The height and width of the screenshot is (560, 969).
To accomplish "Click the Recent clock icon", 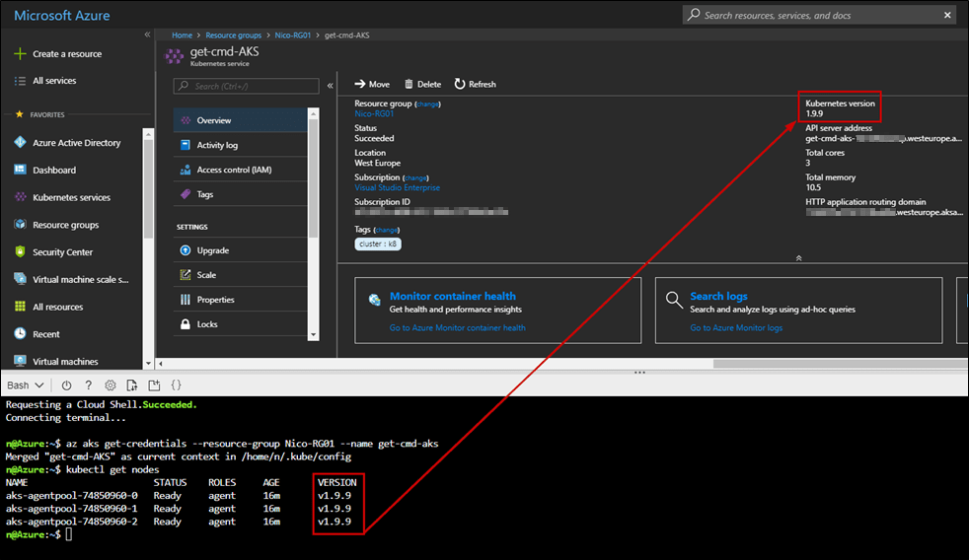I will click(20, 334).
